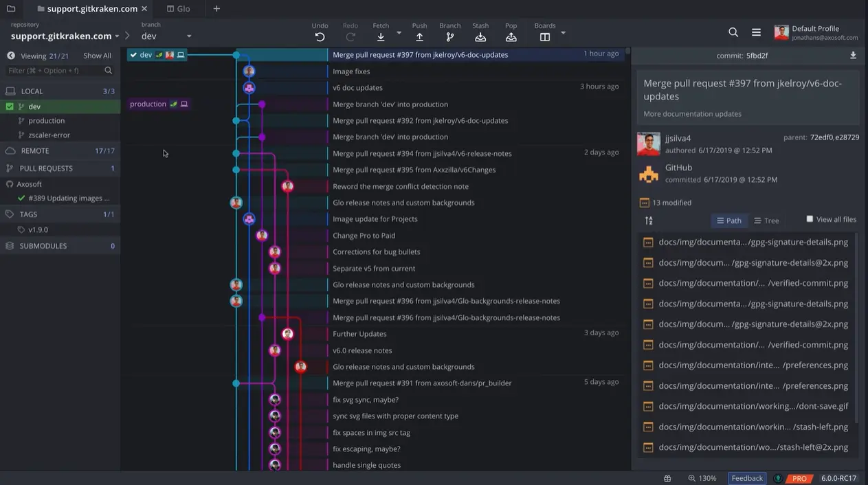Click the Pop stash icon
This screenshot has height=485, width=868.
(x=511, y=37)
